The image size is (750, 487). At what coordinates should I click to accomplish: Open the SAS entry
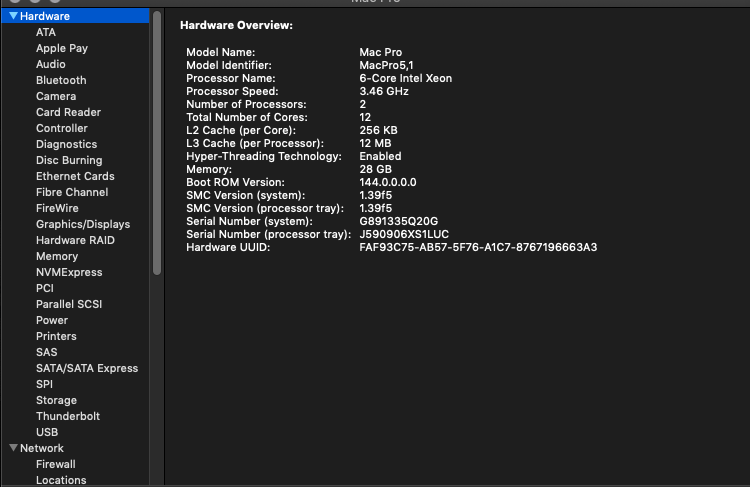point(46,352)
